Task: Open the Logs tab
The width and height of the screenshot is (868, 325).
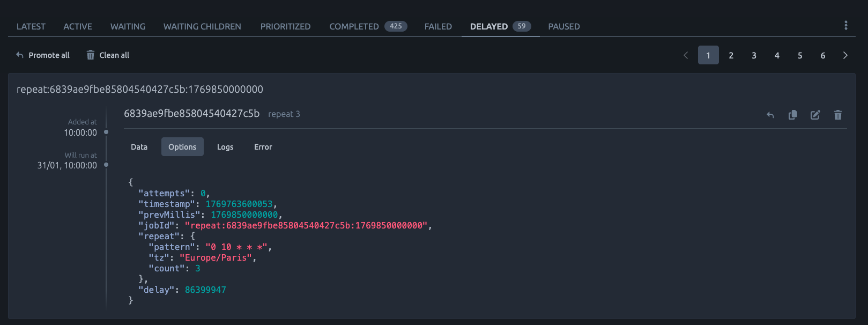Action: [225, 147]
